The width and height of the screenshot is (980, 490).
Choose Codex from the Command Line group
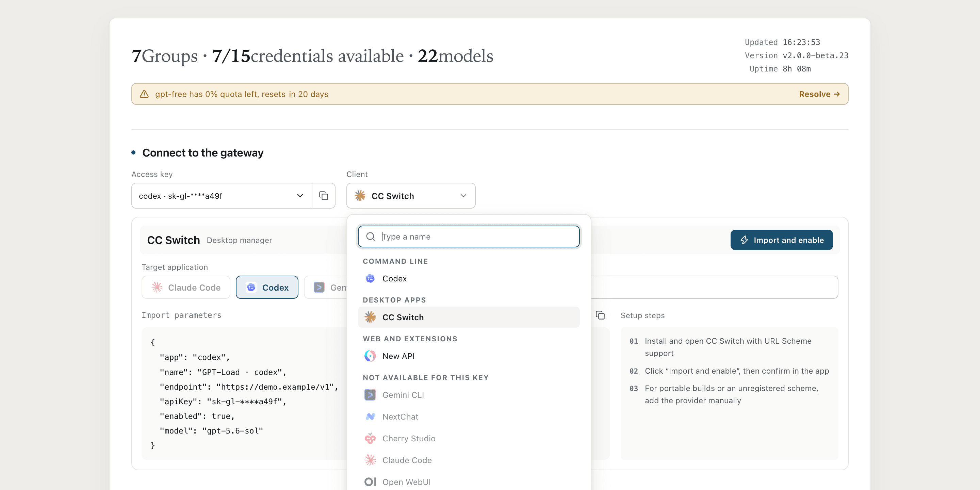pyautogui.click(x=469, y=278)
